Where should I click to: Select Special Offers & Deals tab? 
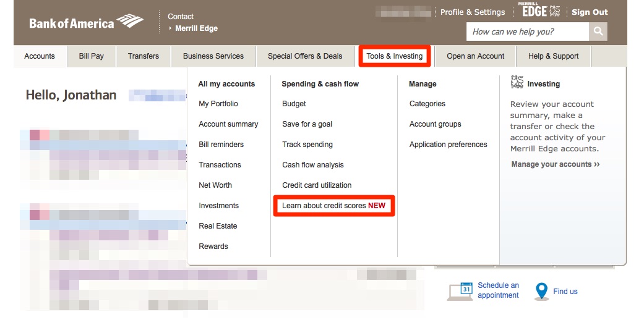tap(305, 56)
